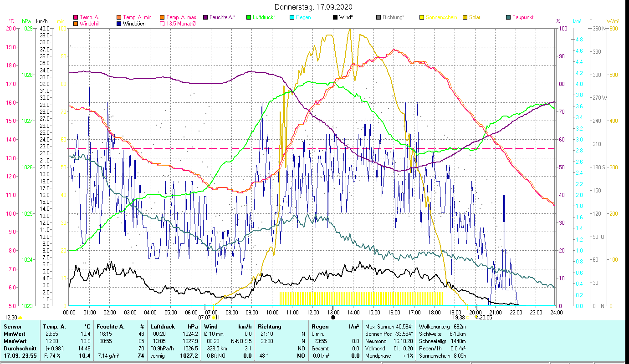This screenshot has height=364, width=629.
Task: Click the sunset time 19:38
Action: click(x=459, y=318)
